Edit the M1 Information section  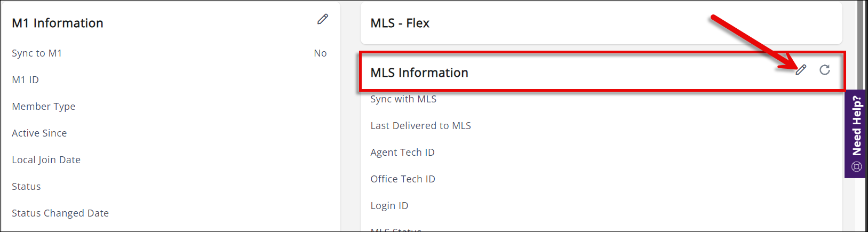323,20
